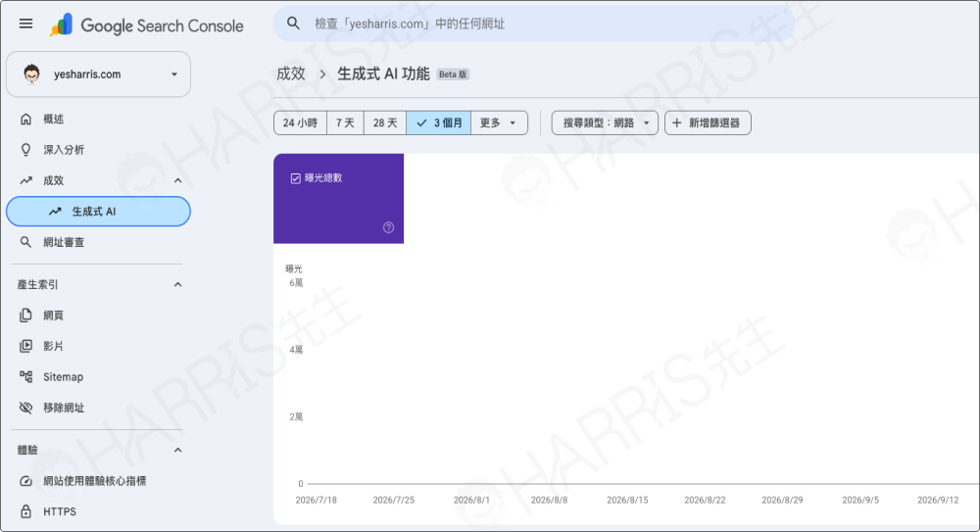The image size is (980, 532).
Task: Open the yesharris.com property dropdown
Action: (x=98, y=73)
